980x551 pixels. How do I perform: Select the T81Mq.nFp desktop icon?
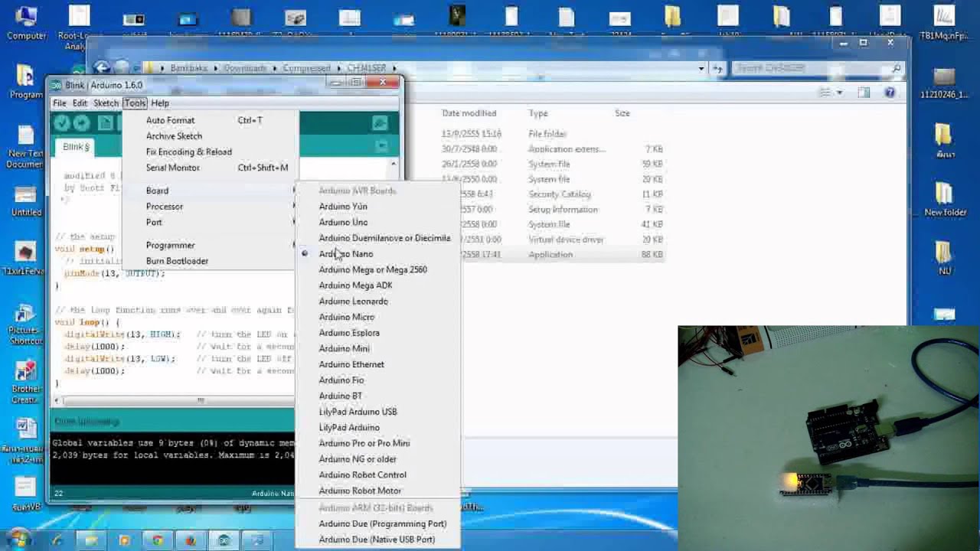click(945, 23)
